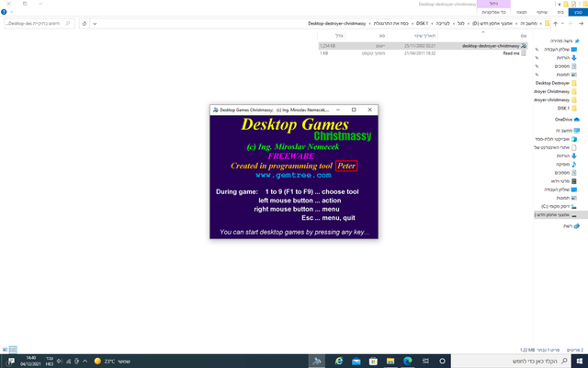Viewport: 588px width, 368px height.
Task: Open סרטי וידאו (Videos) in the sidebar
Action: click(x=563, y=181)
